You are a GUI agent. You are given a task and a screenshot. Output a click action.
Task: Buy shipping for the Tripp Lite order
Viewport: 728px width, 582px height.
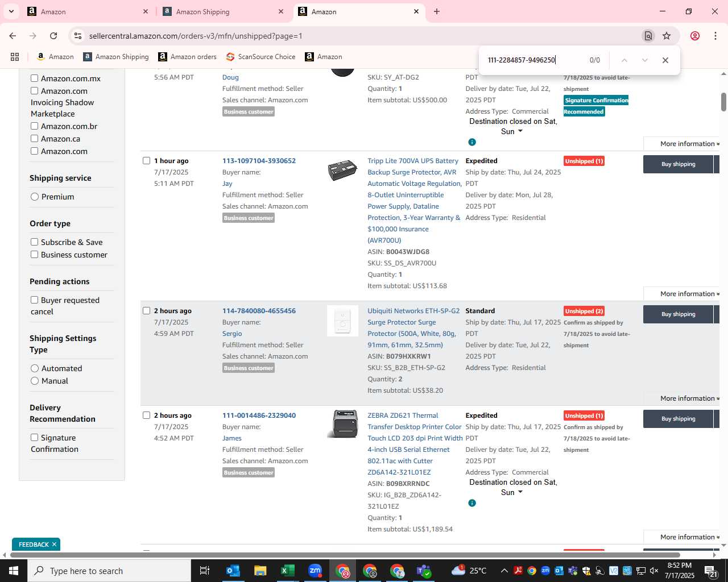pyautogui.click(x=678, y=164)
